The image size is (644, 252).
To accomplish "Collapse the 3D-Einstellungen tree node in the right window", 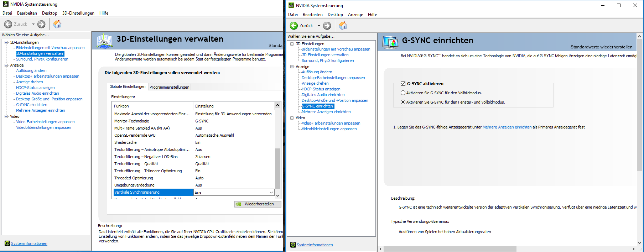I will (x=292, y=44).
